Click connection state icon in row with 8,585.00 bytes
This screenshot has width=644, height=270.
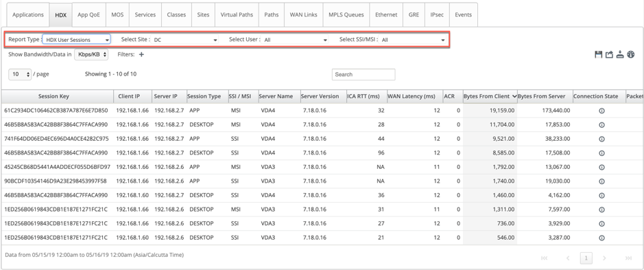[x=601, y=153]
